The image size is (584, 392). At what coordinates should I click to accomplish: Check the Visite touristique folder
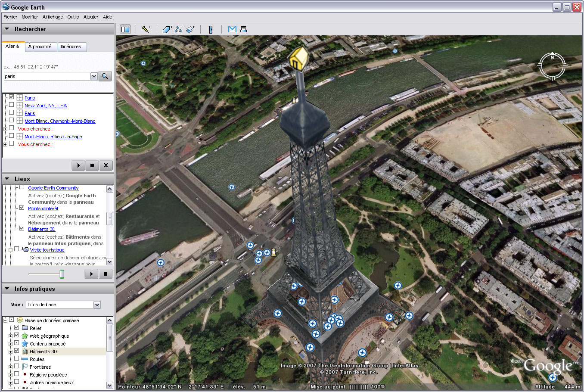17,249
